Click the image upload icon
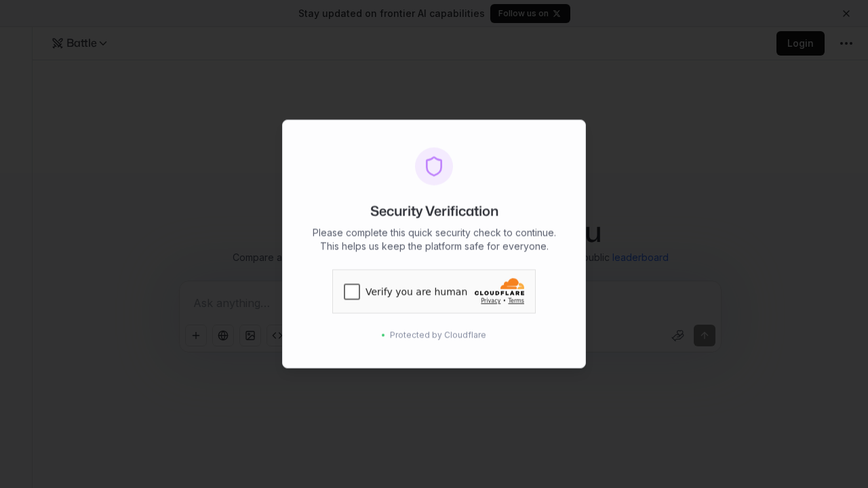Viewport: 868px width, 488px height. [x=250, y=335]
